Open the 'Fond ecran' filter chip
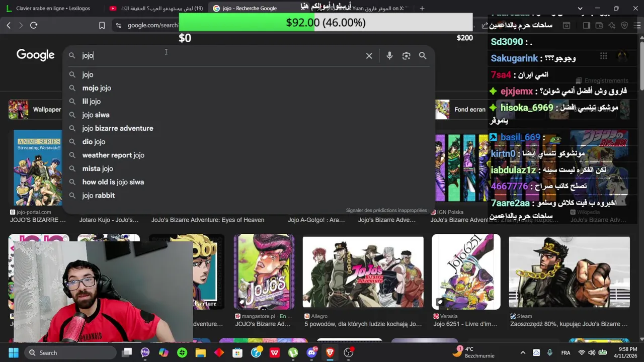644x362 pixels. (x=461, y=109)
